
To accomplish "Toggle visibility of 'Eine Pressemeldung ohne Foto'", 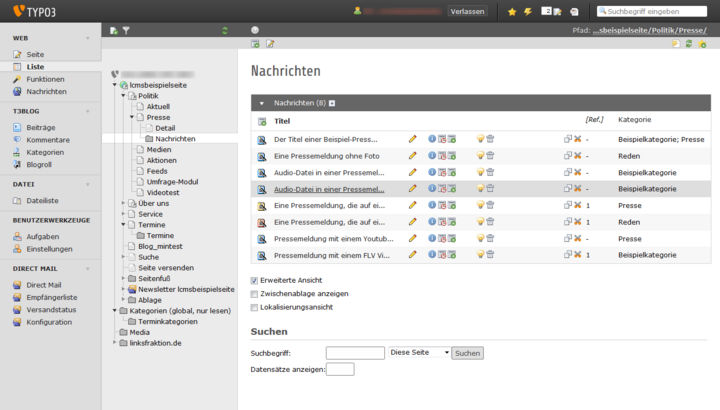I will tap(480, 155).
